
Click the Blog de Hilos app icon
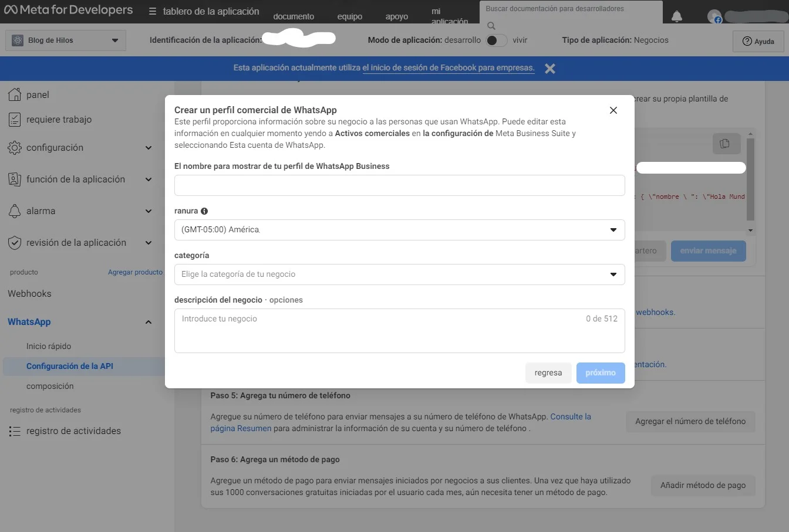[18, 40]
